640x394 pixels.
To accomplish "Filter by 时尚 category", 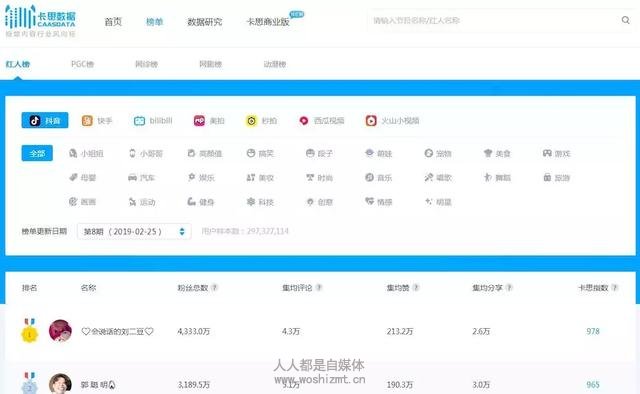I will (x=320, y=178).
